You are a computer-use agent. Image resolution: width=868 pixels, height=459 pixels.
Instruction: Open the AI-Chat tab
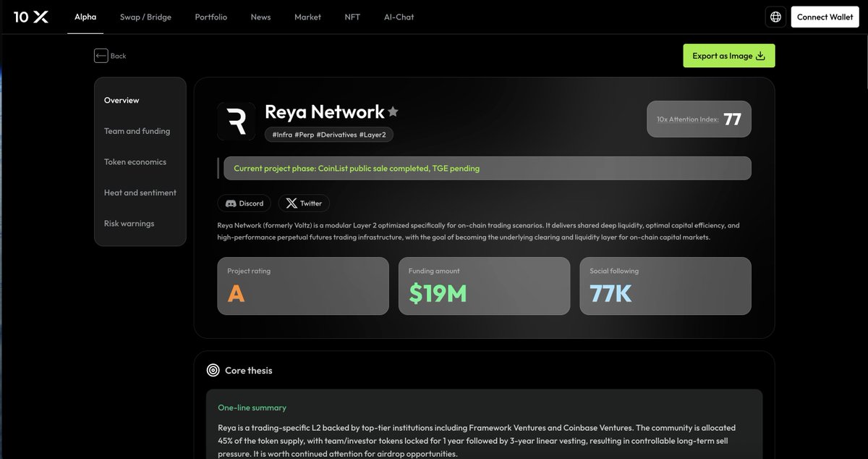click(399, 17)
